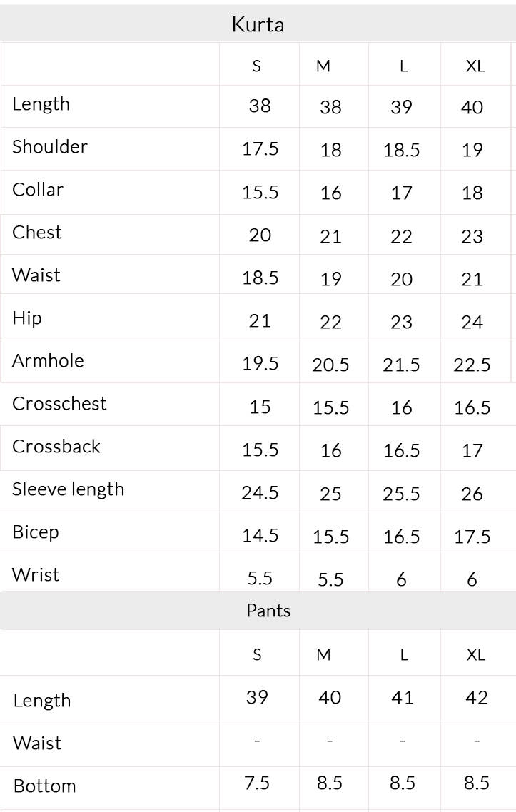Click the Chest value for size XL

click(x=472, y=236)
